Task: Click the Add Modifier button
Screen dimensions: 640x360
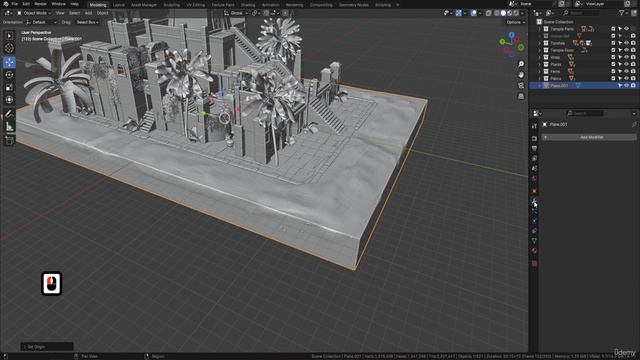Action: 589,138
